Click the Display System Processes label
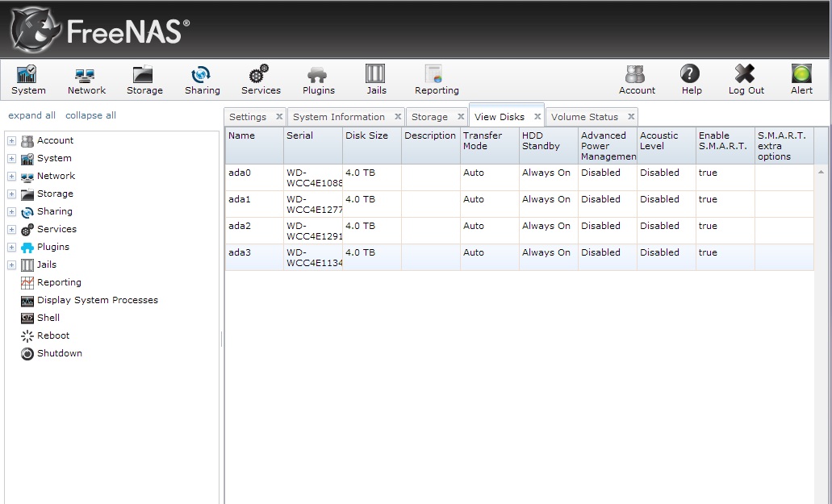Viewport: 832px width, 504px height. pyautogui.click(x=98, y=301)
